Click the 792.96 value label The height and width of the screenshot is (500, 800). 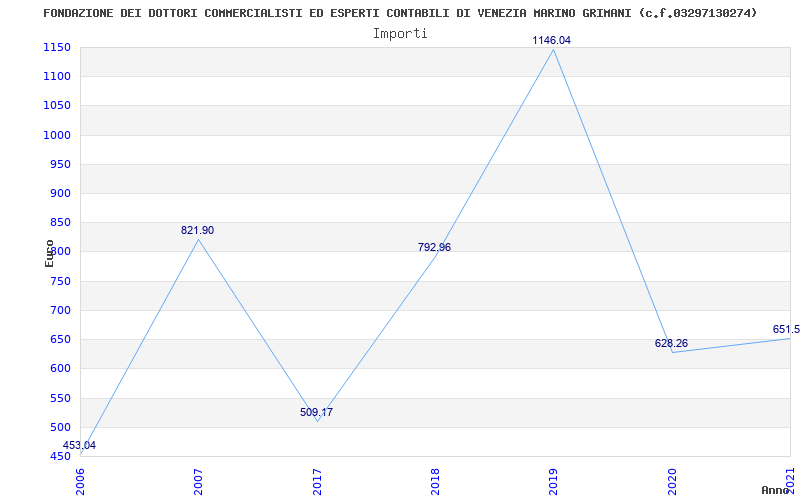click(434, 247)
